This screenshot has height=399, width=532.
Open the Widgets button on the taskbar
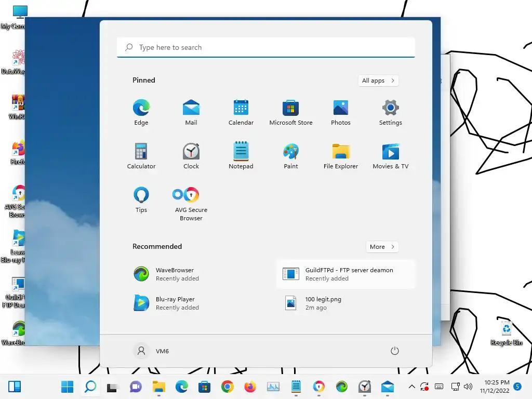[15, 387]
